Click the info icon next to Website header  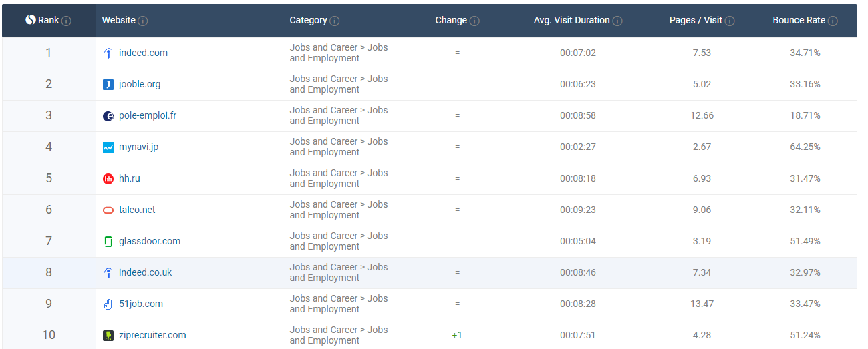click(x=143, y=21)
